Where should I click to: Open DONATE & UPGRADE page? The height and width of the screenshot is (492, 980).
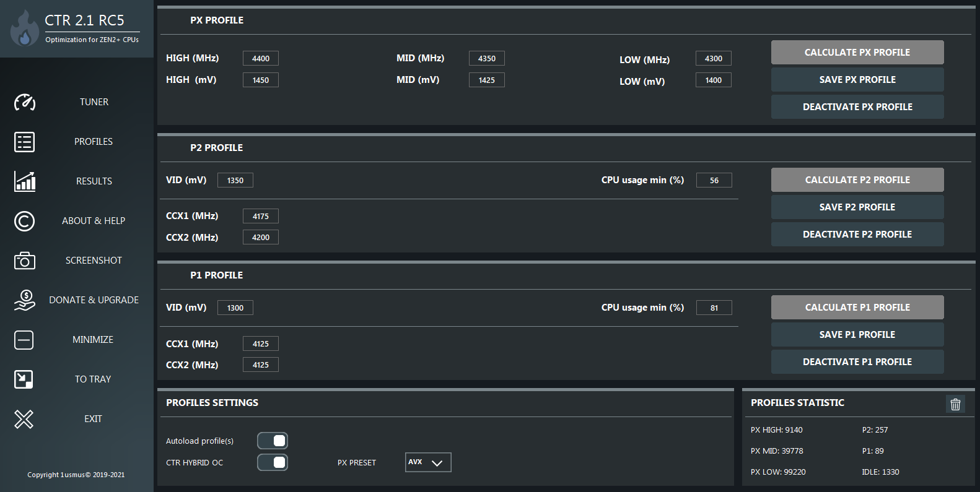(x=94, y=300)
